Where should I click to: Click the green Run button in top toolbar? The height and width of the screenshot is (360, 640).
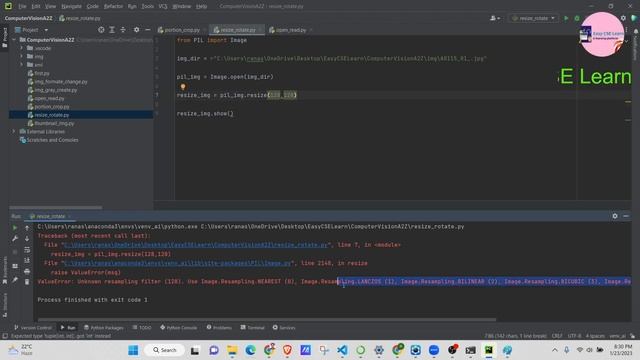click(x=566, y=18)
